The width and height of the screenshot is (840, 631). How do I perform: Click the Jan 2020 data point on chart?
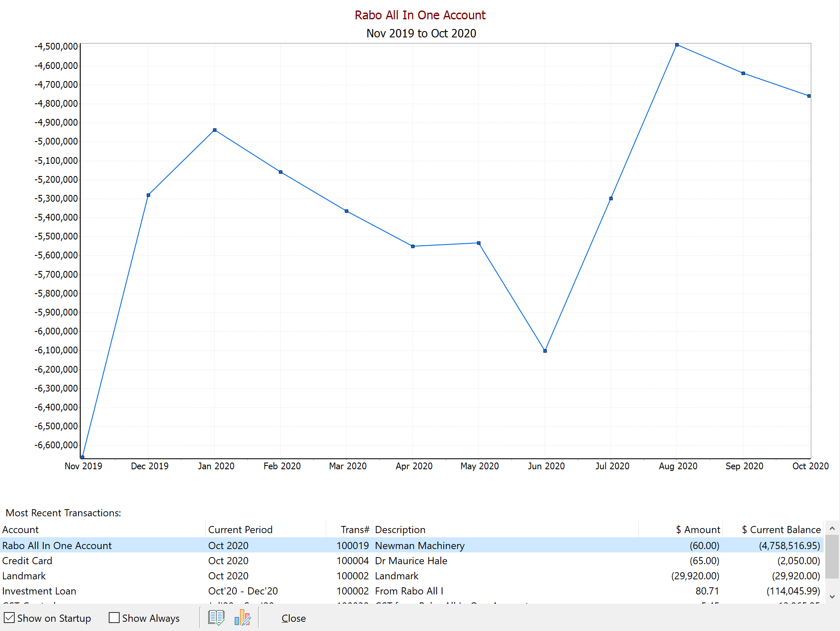(x=215, y=130)
